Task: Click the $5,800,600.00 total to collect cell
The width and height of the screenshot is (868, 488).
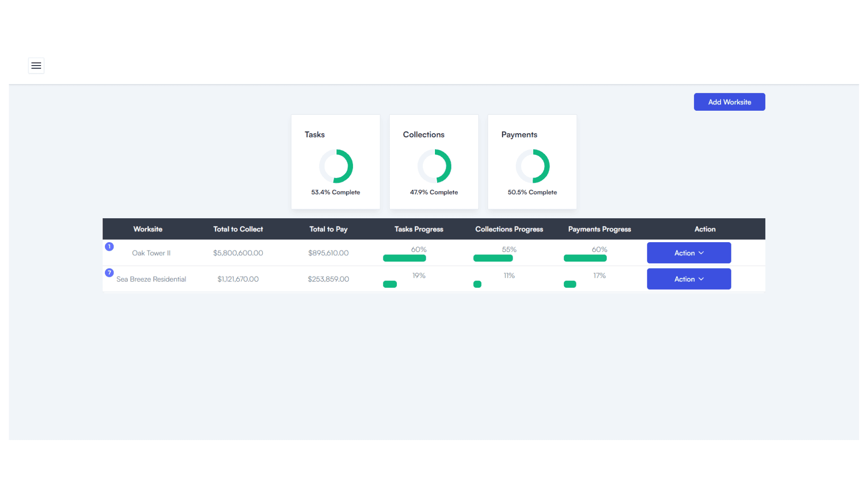Action: [x=238, y=253]
